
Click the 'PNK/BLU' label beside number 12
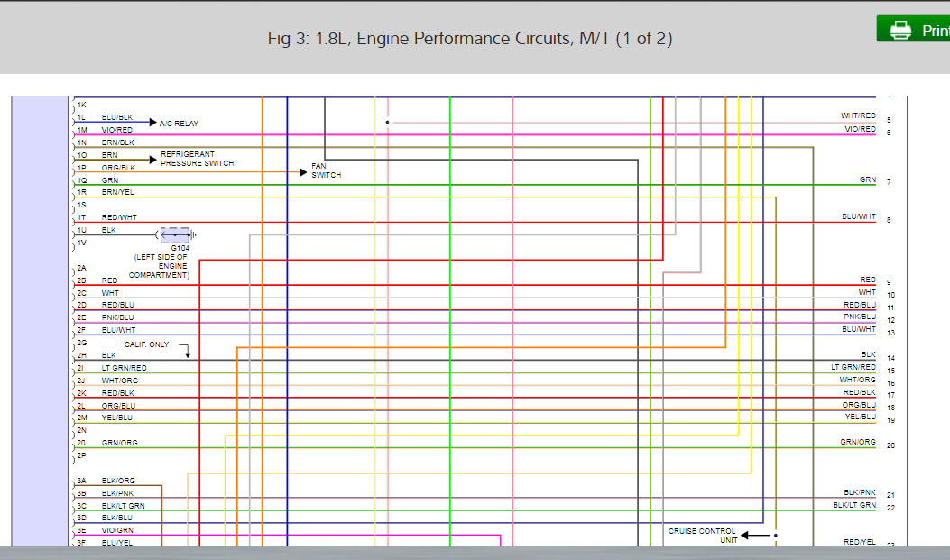point(860,317)
